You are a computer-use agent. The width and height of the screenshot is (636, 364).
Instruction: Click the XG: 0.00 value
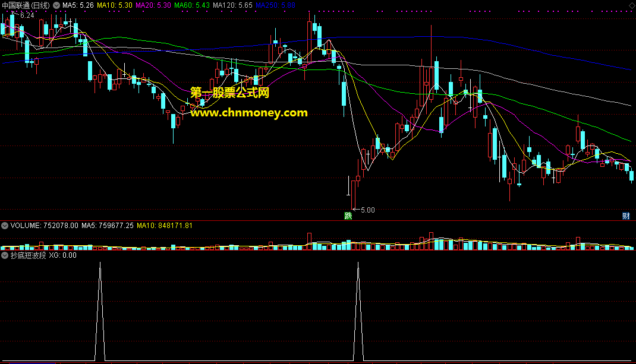[x=63, y=255]
